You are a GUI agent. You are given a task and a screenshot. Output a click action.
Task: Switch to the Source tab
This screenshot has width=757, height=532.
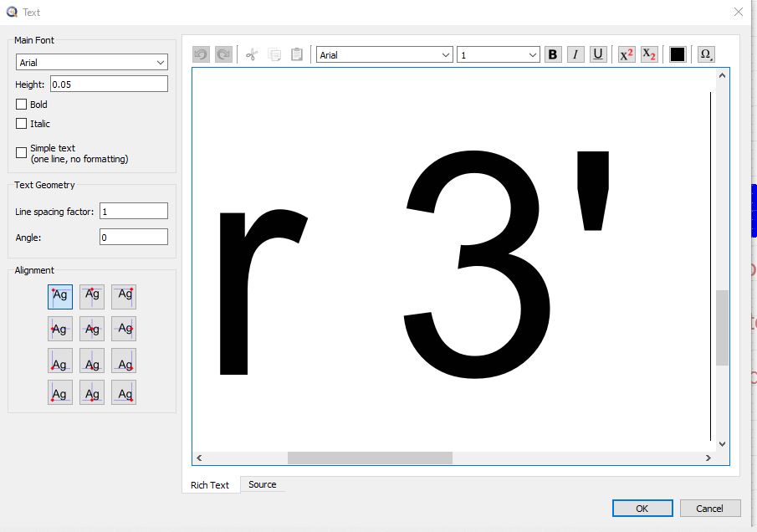262,484
